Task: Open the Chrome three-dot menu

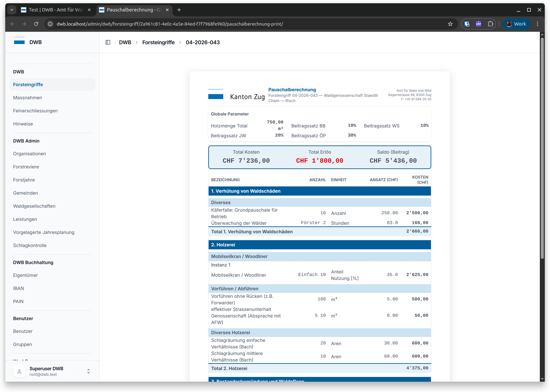Action: coord(537,24)
